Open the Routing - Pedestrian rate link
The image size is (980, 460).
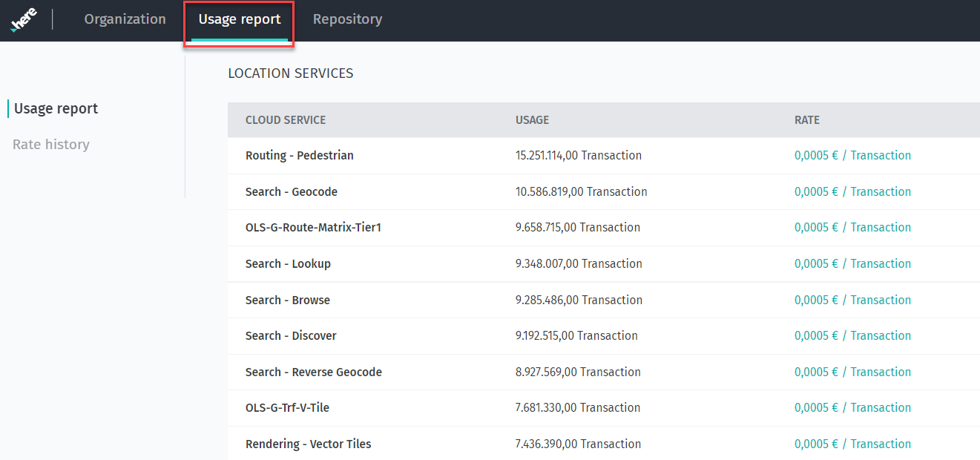852,156
